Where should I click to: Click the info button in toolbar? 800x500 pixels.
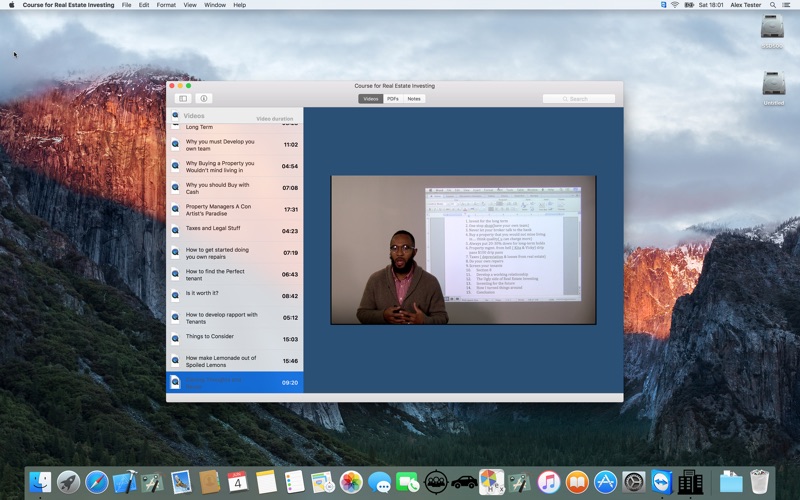coord(204,99)
